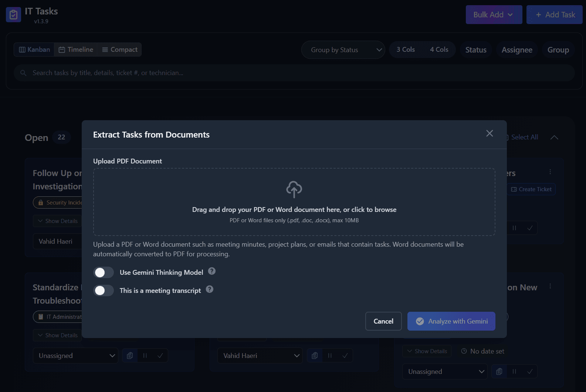Select 4 Cols layout
This screenshot has height=392, width=586.
pyautogui.click(x=439, y=50)
